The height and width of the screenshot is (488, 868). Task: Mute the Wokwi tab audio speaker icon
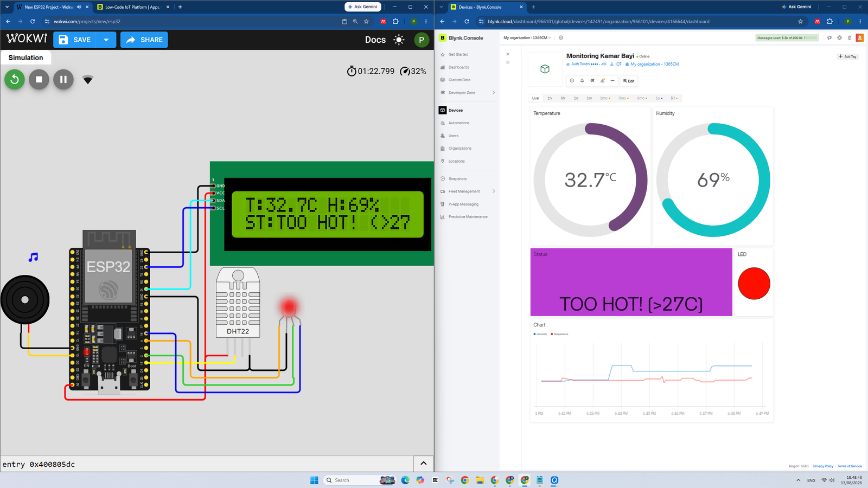click(x=79, y=7)
